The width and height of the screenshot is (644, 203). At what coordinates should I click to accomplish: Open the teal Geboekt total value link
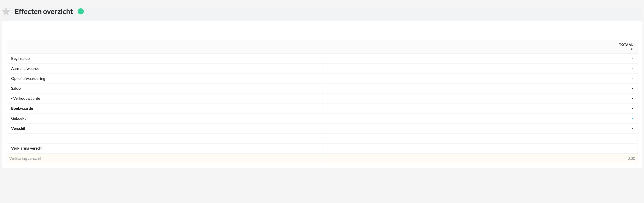click(x=632, y=118)
